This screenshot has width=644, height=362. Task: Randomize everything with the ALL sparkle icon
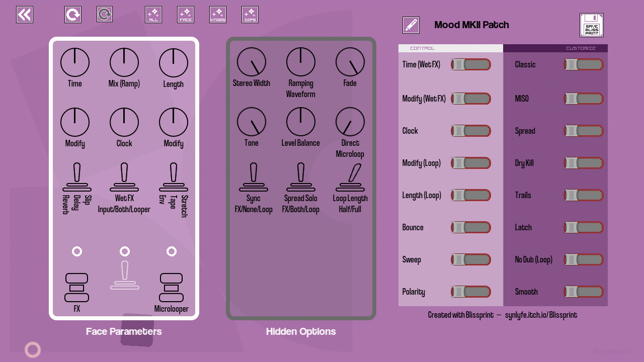pyautogui.click(x=153, y=15)
